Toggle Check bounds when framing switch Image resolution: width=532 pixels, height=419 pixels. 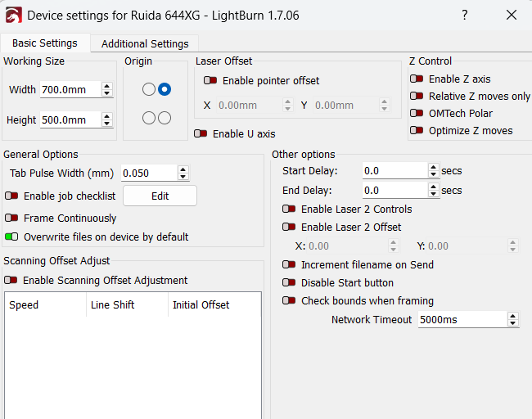coord(289,300)
